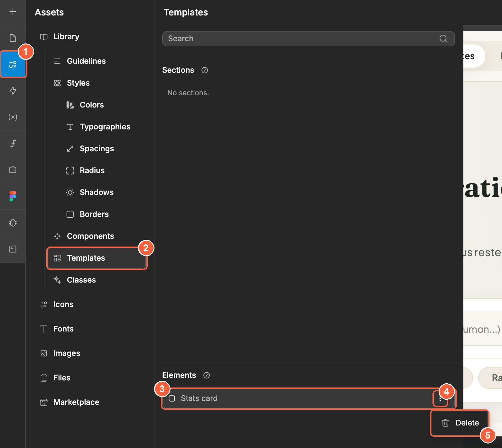This screenshot has width=502, height=448.
Task: Open the plugins puzzle icon
Action: click(13, 170)
